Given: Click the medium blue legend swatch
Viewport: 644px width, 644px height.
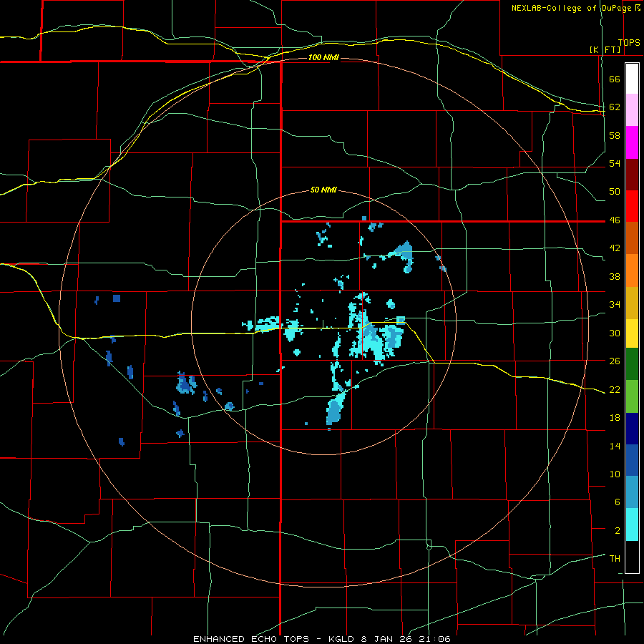Looking at the screenshot, I should [632, 460].
